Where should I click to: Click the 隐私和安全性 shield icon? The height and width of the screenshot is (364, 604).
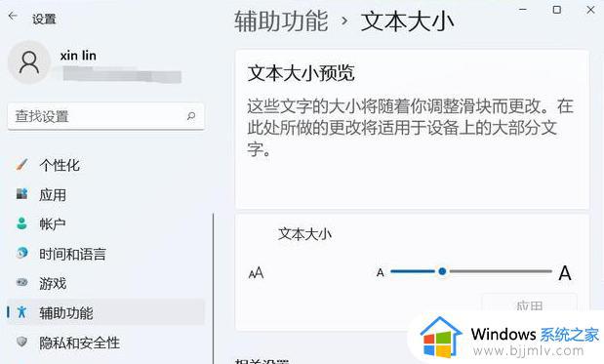coord(22,342)
